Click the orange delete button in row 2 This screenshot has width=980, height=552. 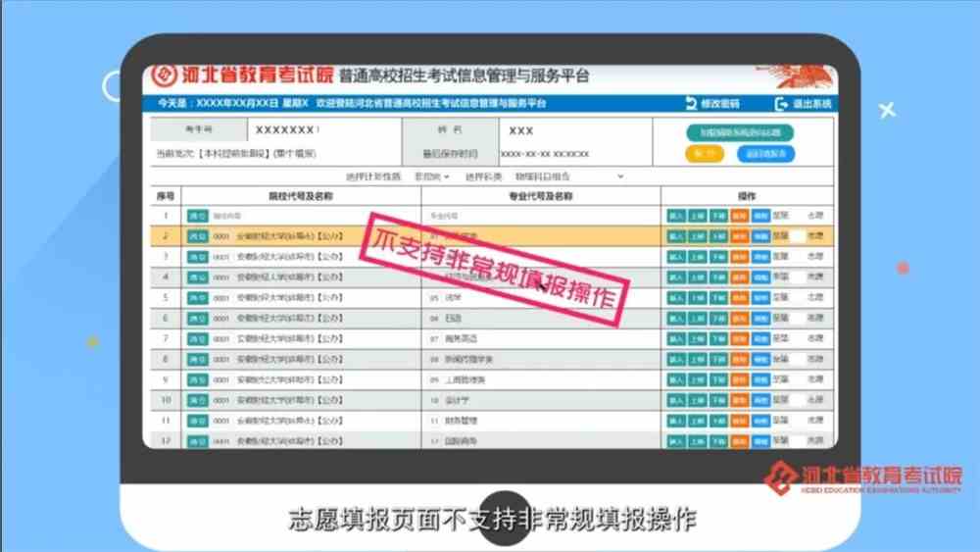point(739,236)
